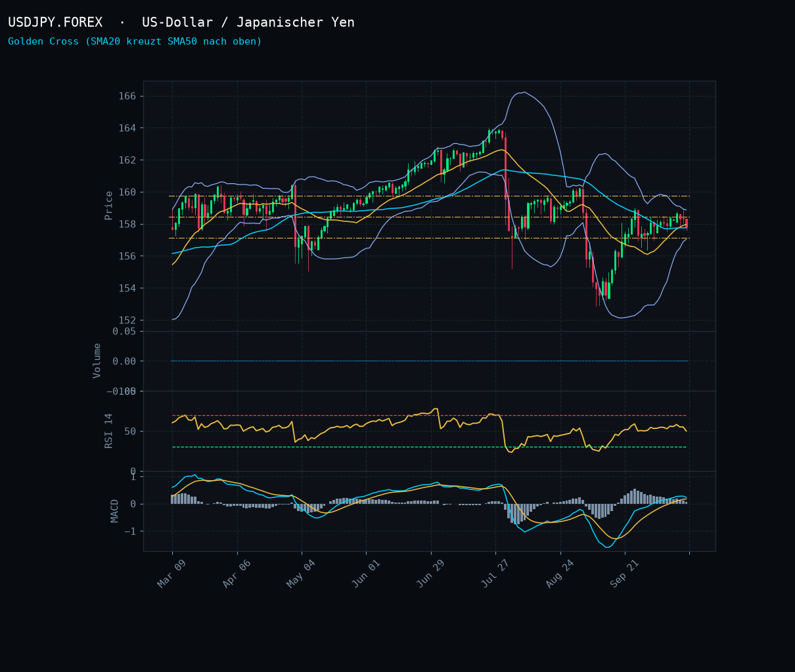Click the 50 tick on RSI axis

coord(130,432)
